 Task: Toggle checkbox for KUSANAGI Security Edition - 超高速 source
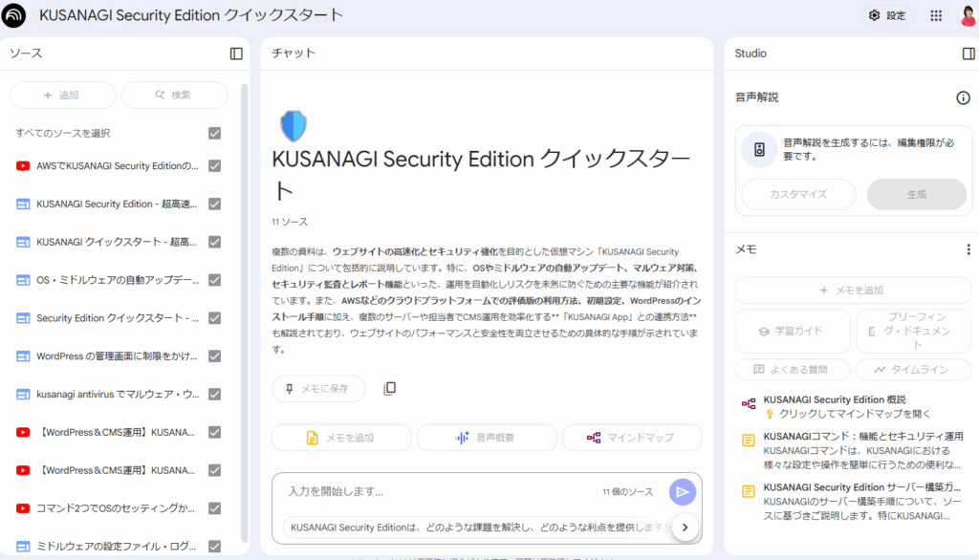coord(215,205)
